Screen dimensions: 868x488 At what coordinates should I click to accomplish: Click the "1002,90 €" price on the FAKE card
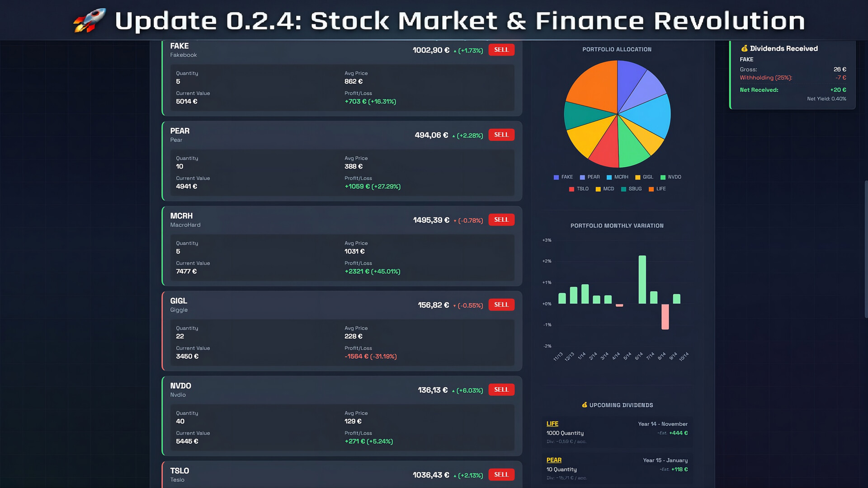[x=431, y=50]
